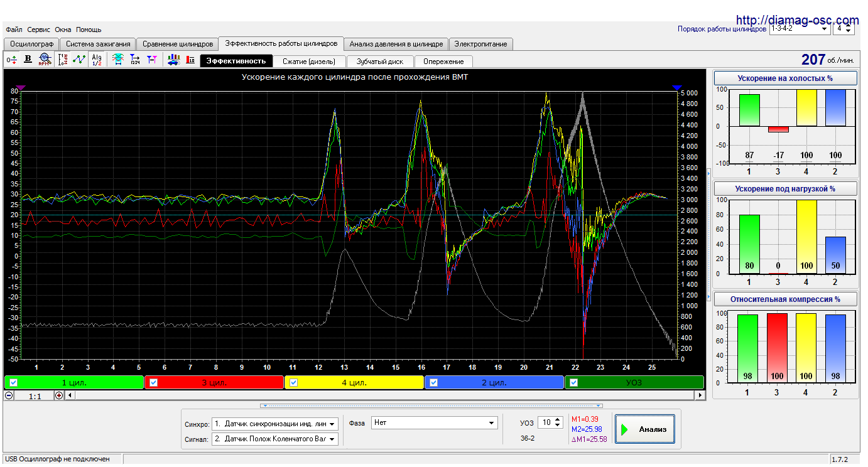
Task: Select the Эффективность работы цилиндров tab
Action: pos(281,43)
